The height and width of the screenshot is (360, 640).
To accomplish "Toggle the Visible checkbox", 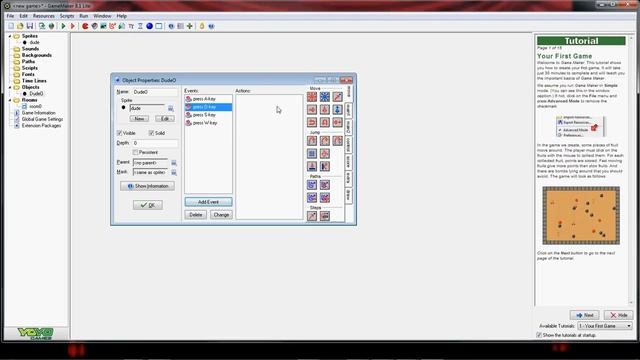I will click(119, 133).
